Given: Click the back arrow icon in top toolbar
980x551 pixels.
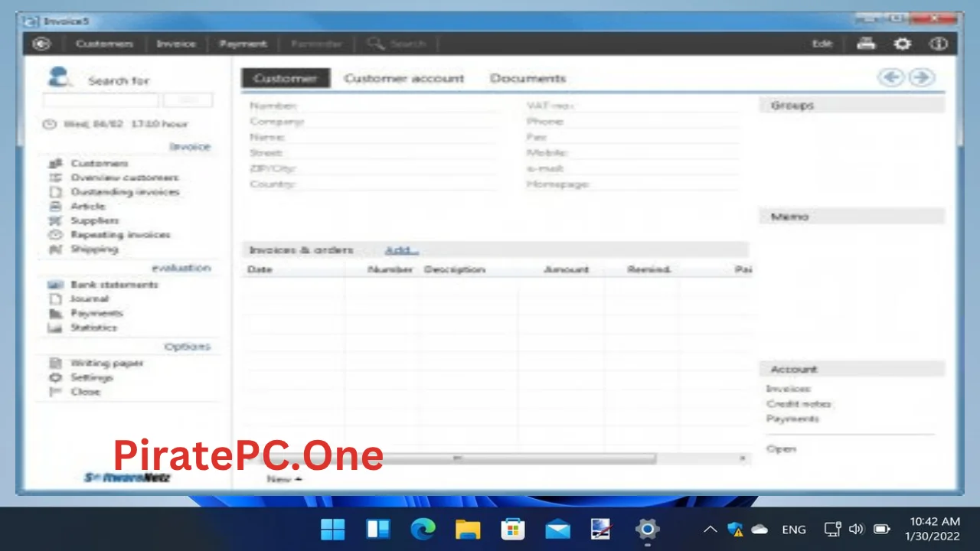Looking at the screenshot, I should (x=41, y=44).
